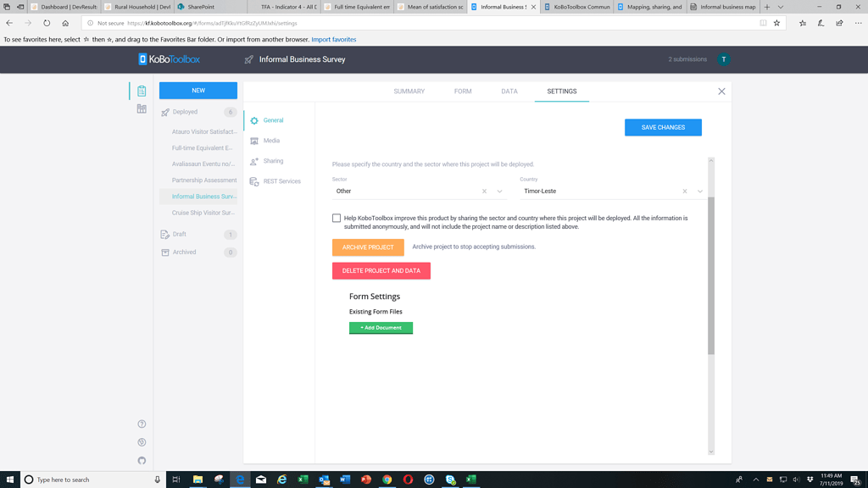868x488 pixels.
Task: Add a form file using Add Document
Action: click(x=381, y=327)
